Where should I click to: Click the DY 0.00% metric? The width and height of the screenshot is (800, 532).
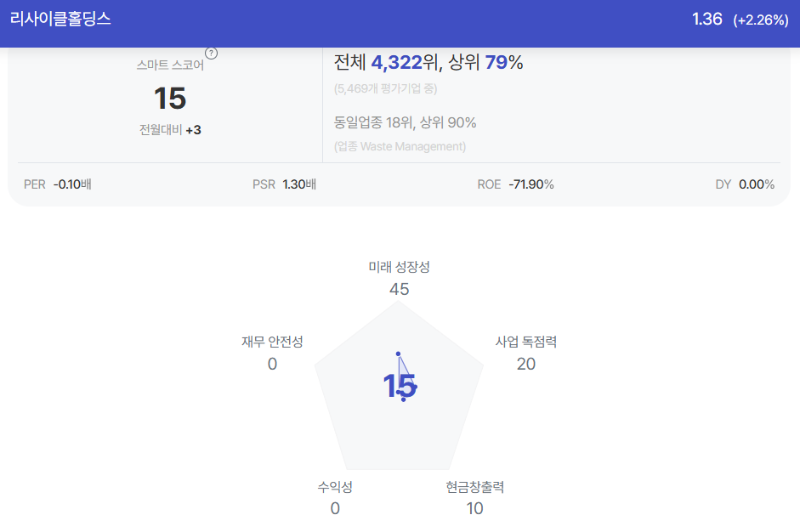point(745,184)
